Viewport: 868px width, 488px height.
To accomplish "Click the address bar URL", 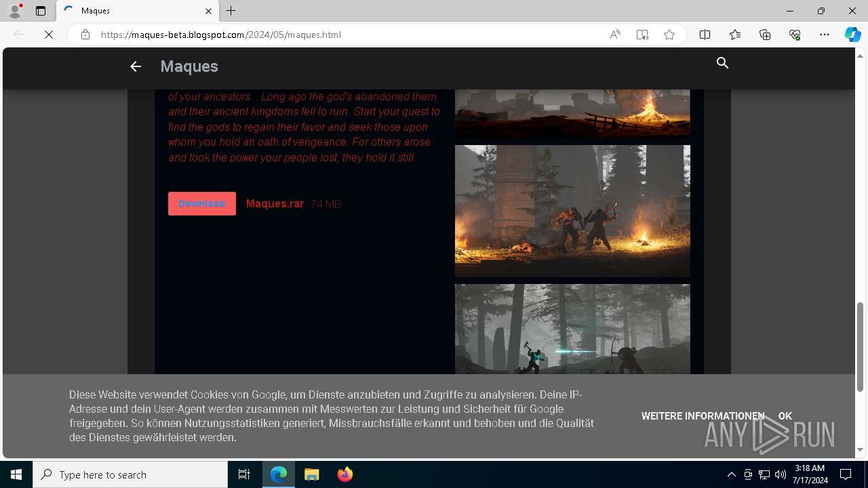I will [x=221, y=35].
